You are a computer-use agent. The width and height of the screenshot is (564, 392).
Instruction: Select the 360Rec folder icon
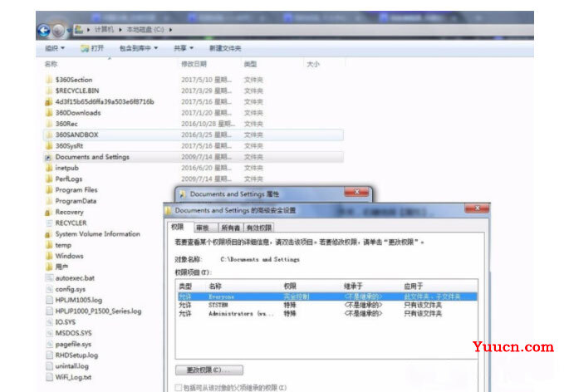(49, 124)
